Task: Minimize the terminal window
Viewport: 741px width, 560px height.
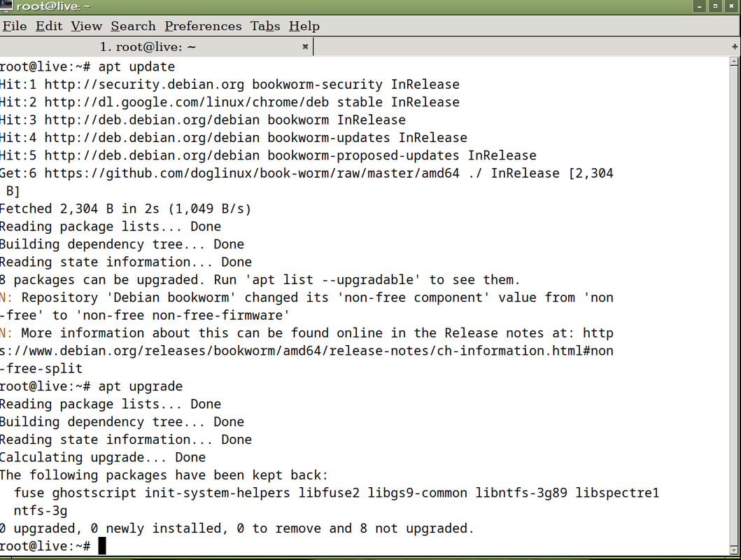Action: (x=700, y=6)
